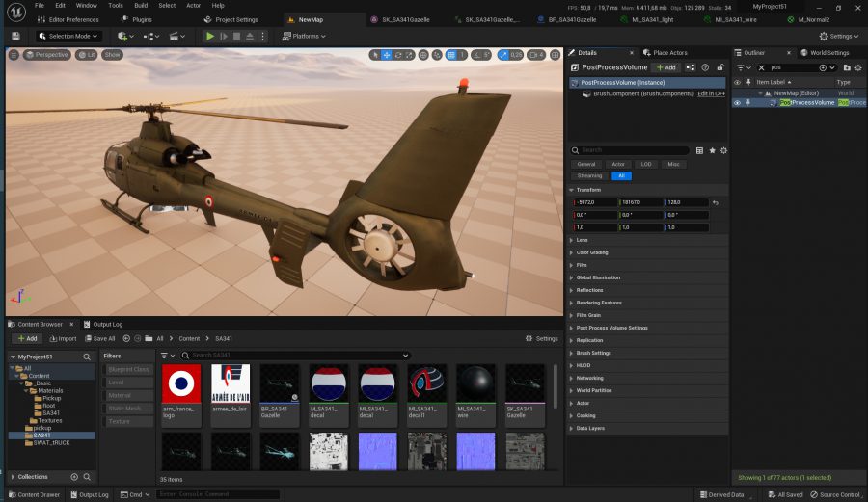Click the Save current level icon
The width and height of the screenshot is (868, 502).
tap(15, 36)
